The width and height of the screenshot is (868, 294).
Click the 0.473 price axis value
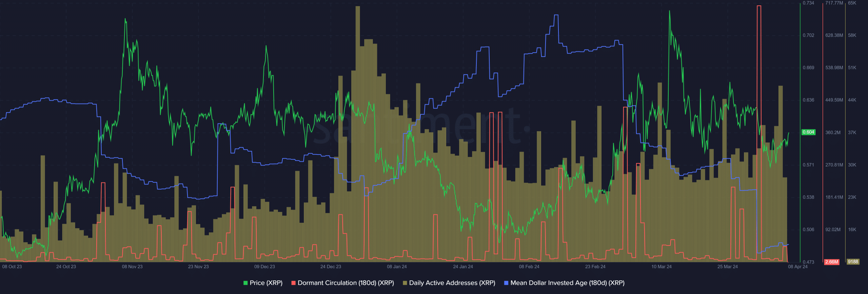pos(808,262)
